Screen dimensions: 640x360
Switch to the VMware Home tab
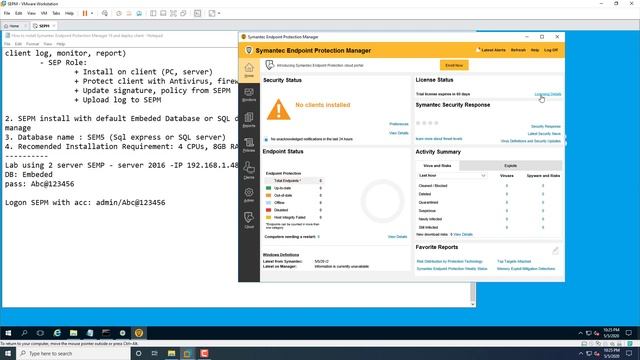coord(14,26)
